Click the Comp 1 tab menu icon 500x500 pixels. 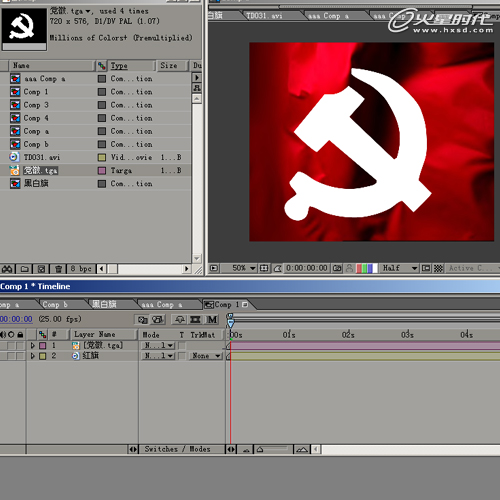tap(245, 304)
